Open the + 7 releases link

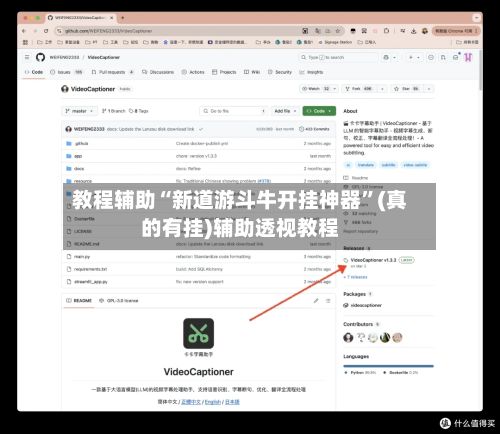coord(356,277)
